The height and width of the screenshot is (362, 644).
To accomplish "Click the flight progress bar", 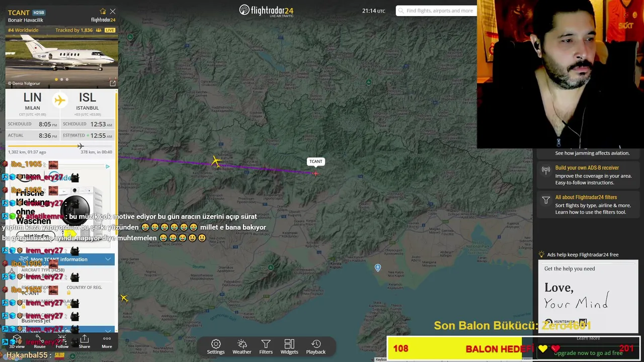I will coord(60,147).
